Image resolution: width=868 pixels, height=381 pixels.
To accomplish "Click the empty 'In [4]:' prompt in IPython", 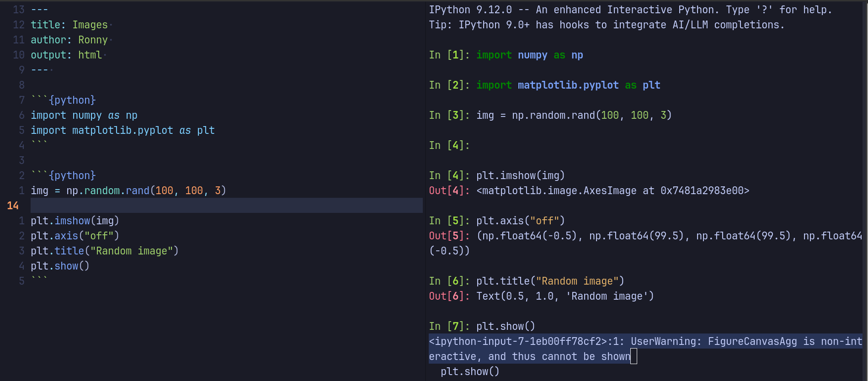I will [x=449, y=145].
